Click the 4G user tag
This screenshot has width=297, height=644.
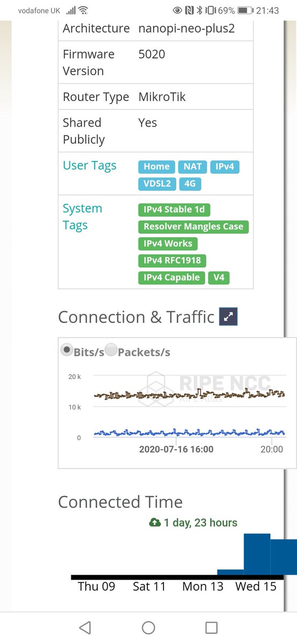pos(190,184)
